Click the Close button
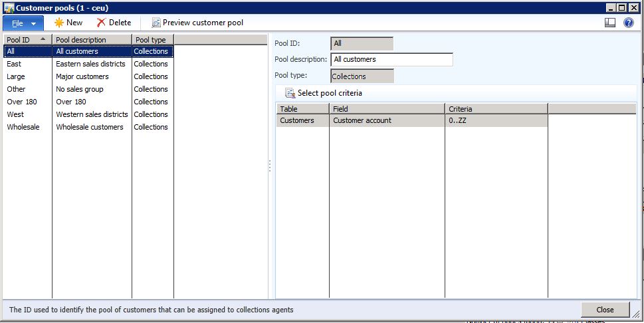Image resolution: width=644 pixels, height=323 pixels. (605, 310)
